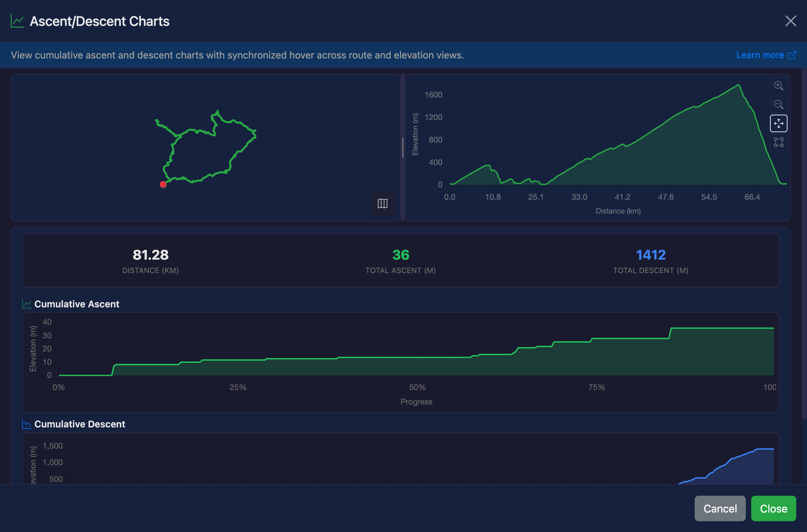Click the external link icon beside Learn more
This screenshot has width=807, height=532.
[792, 55]
